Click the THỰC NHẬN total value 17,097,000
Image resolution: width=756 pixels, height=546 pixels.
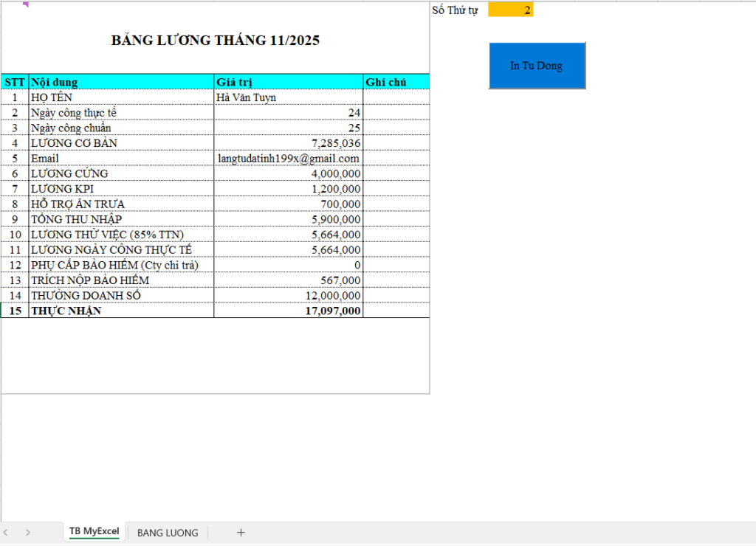332,311
